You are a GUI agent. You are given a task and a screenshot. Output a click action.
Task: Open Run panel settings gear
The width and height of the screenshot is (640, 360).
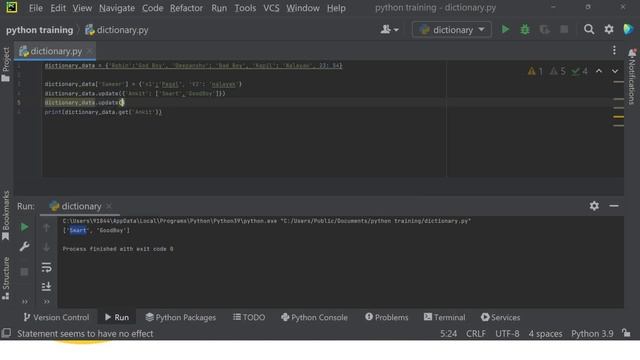pos(594,206)
